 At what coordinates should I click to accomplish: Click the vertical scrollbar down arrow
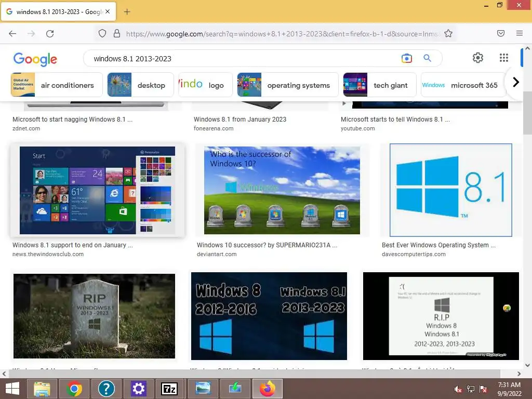pos(527,365)
